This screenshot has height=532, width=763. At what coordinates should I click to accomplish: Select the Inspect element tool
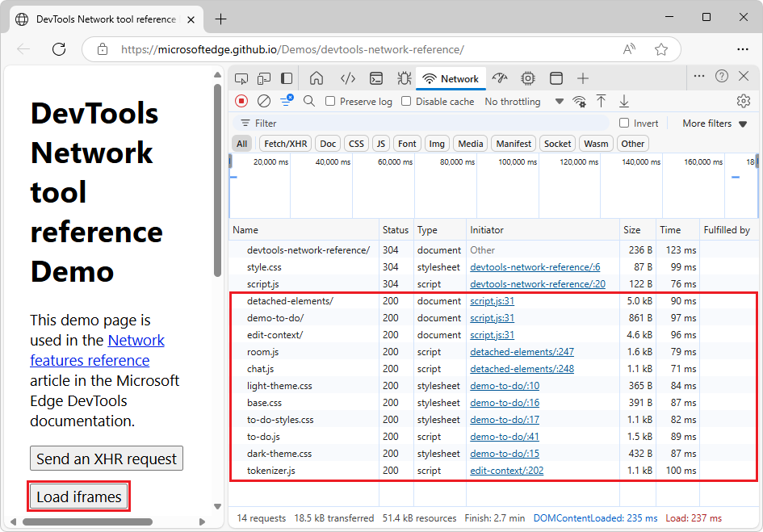click(241, 78)
